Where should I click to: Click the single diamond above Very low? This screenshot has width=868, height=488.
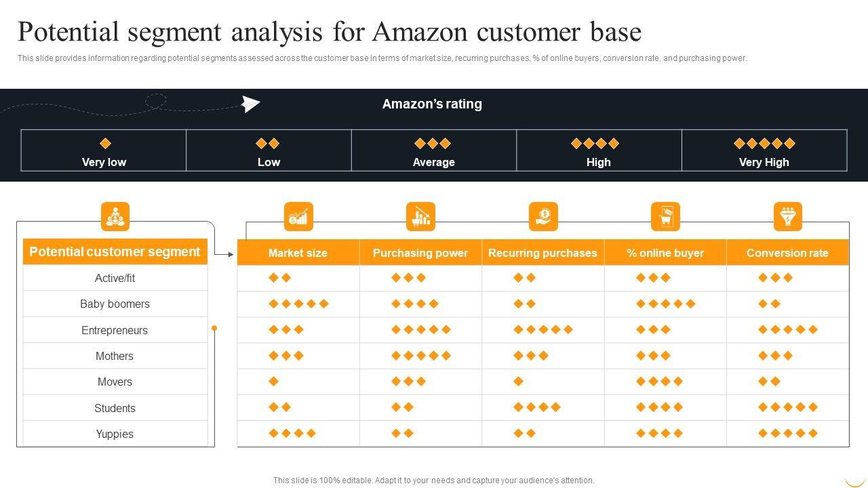coord(105,143)
